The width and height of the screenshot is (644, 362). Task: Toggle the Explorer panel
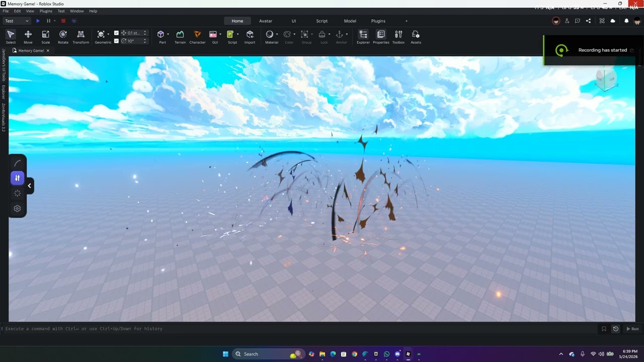tap(363, 37)
